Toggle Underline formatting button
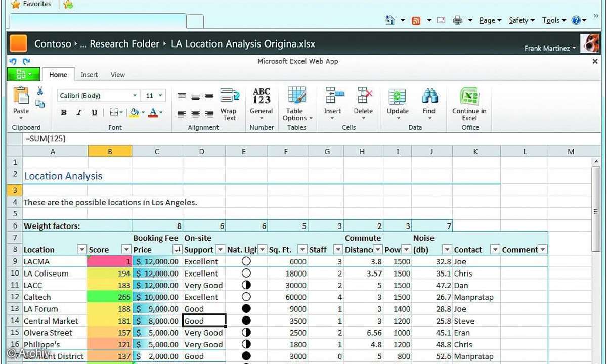 pyautogui.click(x=94, y=113)
